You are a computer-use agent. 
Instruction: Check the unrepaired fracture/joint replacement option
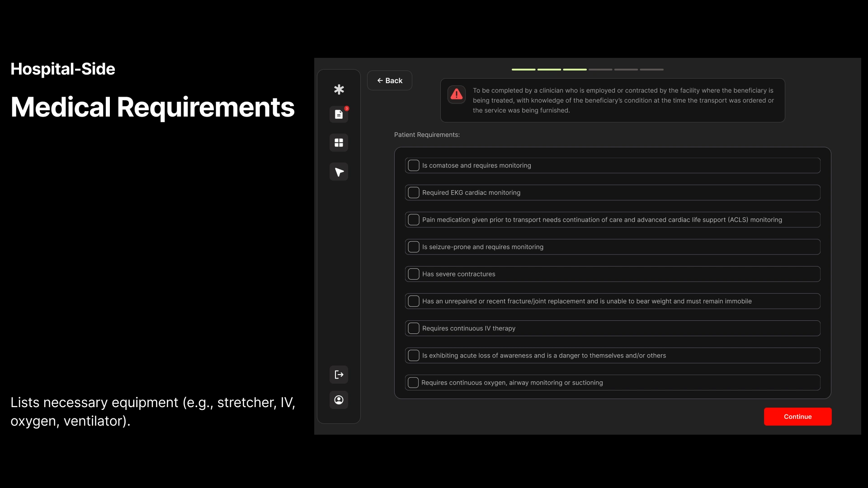413,301
